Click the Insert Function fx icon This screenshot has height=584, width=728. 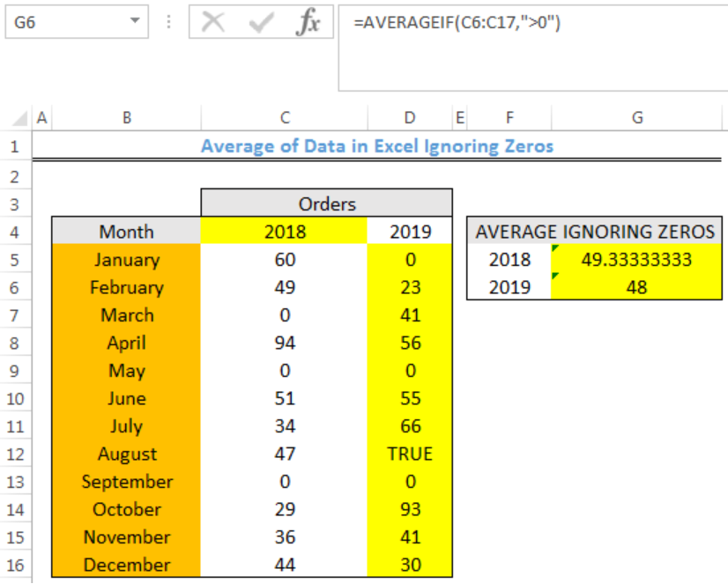[x=308, y=22]
